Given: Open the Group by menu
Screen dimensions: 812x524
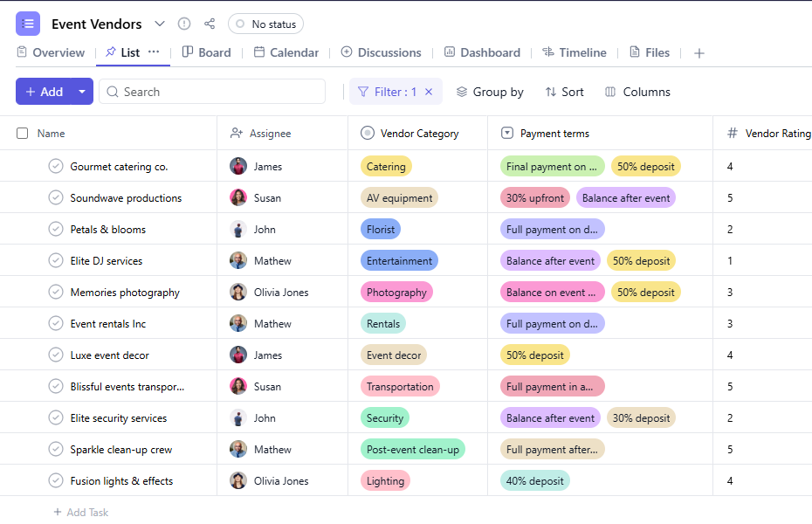Looking at the screenshot, I should click(490, 92).
